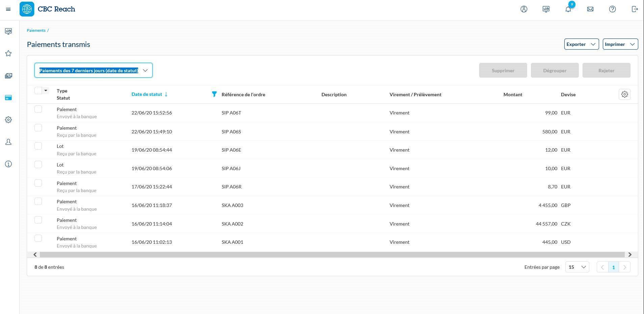Select checkbox for row SKA A001
Screen dimensions: 644x314
pyautogui.click(x=38, y=238)
